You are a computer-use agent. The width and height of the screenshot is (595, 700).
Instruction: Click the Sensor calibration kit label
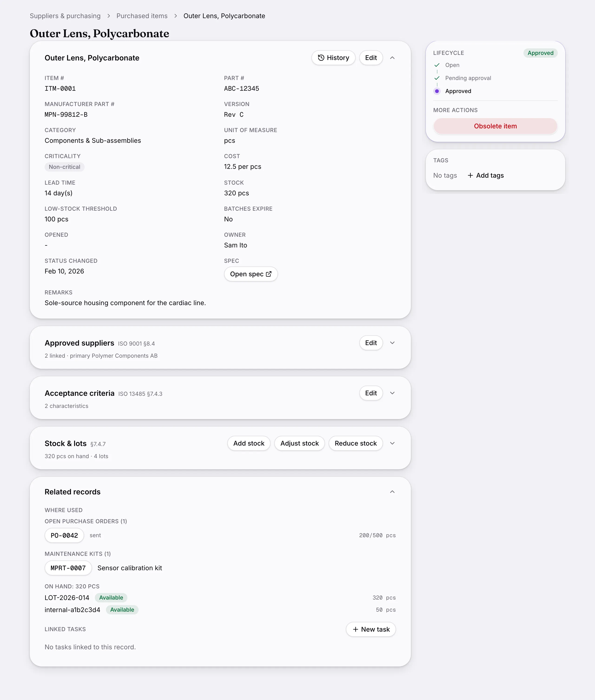click(x=130, y=568)
